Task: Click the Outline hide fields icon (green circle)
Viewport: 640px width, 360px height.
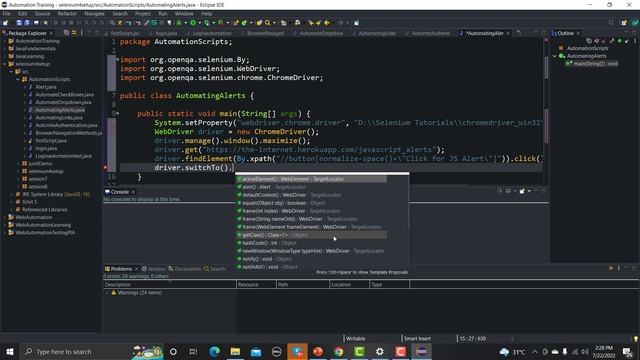Action: click(620, 41)
